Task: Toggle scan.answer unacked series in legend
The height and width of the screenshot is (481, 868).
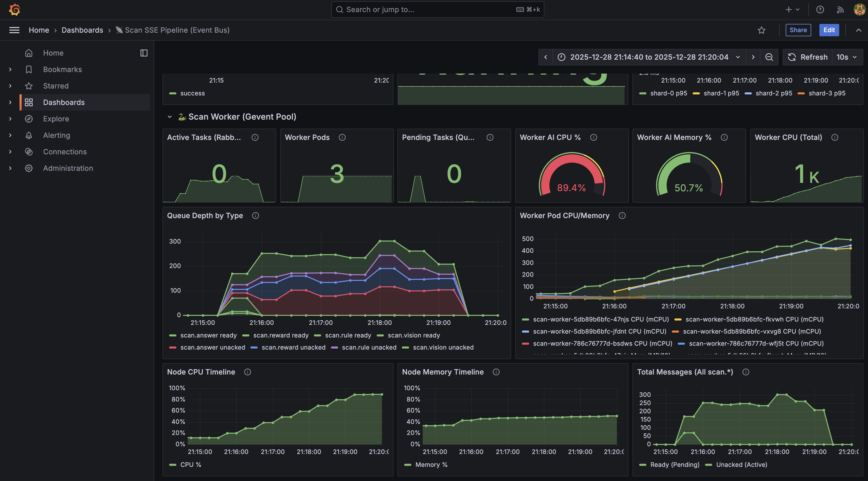Action: 212,348
